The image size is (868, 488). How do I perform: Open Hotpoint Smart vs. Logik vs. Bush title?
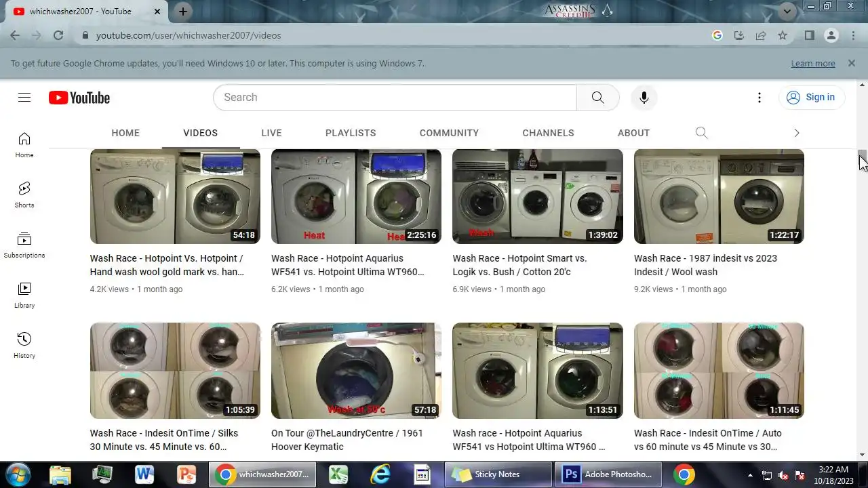pyautogui.click(x=520, y=265)
